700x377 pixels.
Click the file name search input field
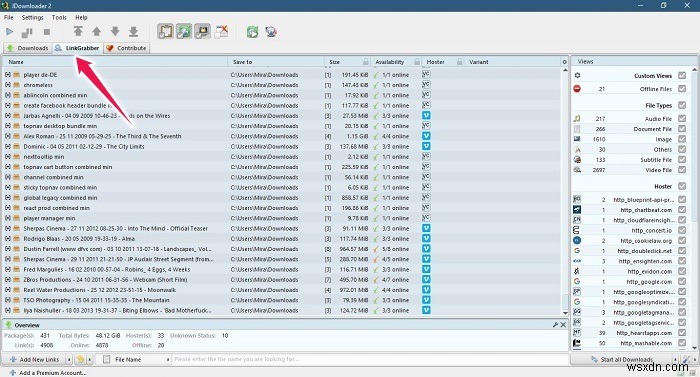[x=370, y=359]
